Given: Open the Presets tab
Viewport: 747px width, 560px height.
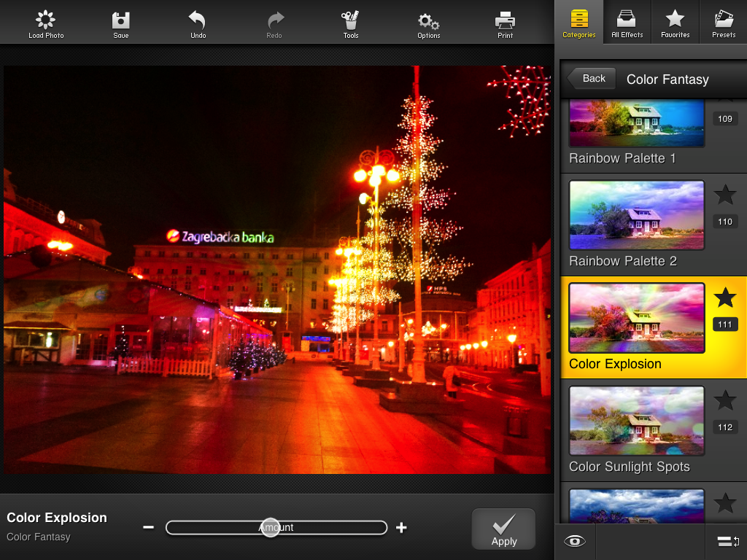Looking at the screenshot, I should pyautogui.click(x=723, y=23).
